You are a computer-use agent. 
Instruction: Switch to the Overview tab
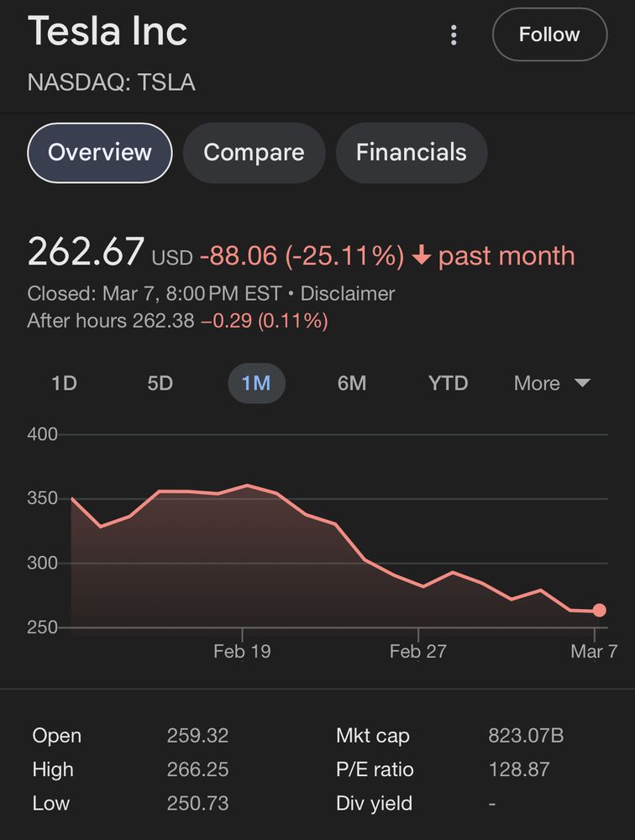100,153
